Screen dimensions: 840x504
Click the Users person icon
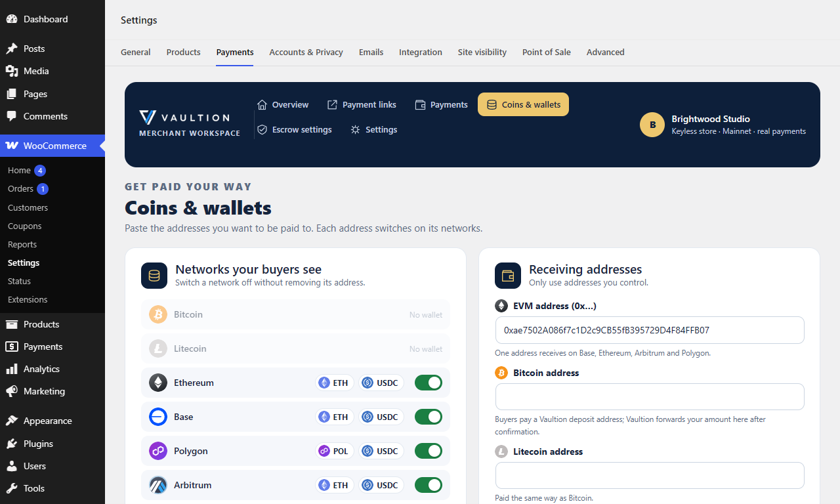coord(12,466)
